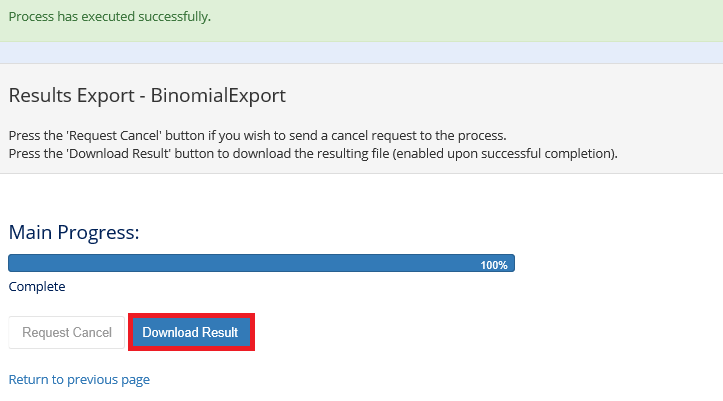Click the left end of the progress bar
This screenshot has width=723, height=401.
tap(16, 264)
